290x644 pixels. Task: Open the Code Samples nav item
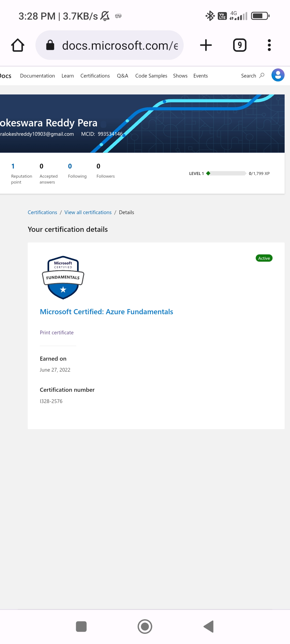(x=151, y=76)
